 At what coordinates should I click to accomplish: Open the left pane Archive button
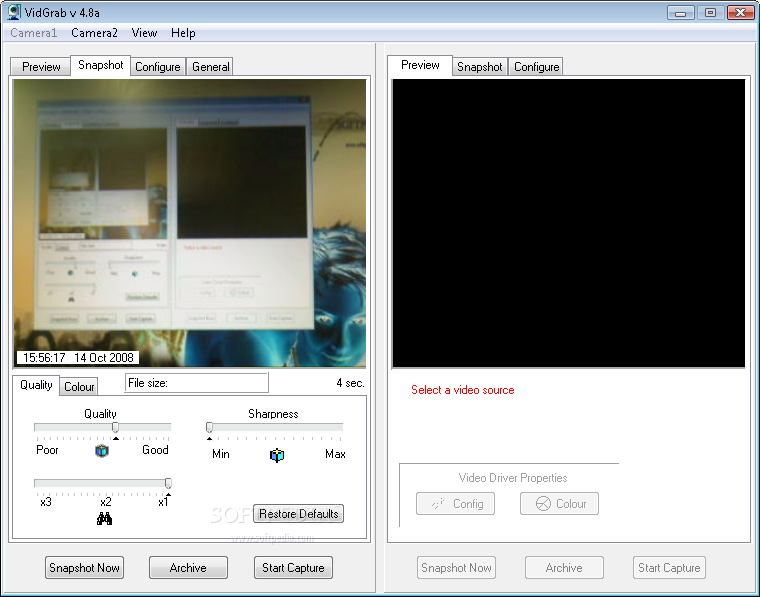(188, 567)
